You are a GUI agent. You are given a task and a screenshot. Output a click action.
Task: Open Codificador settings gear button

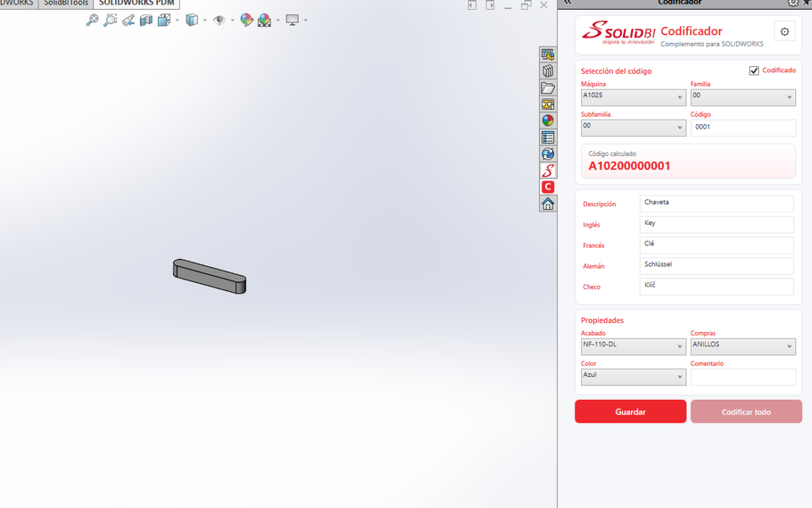[x=784, y=32]
